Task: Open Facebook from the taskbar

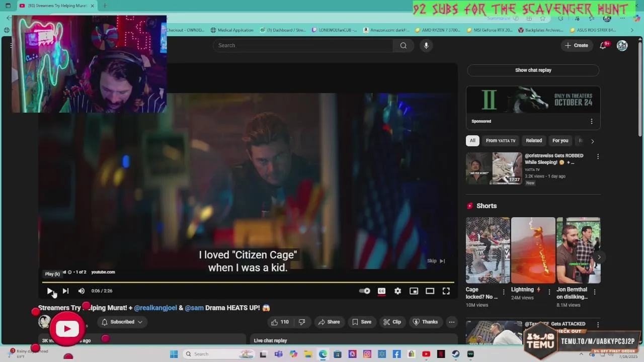Action: pyautogui.click(x=396, y=354)
